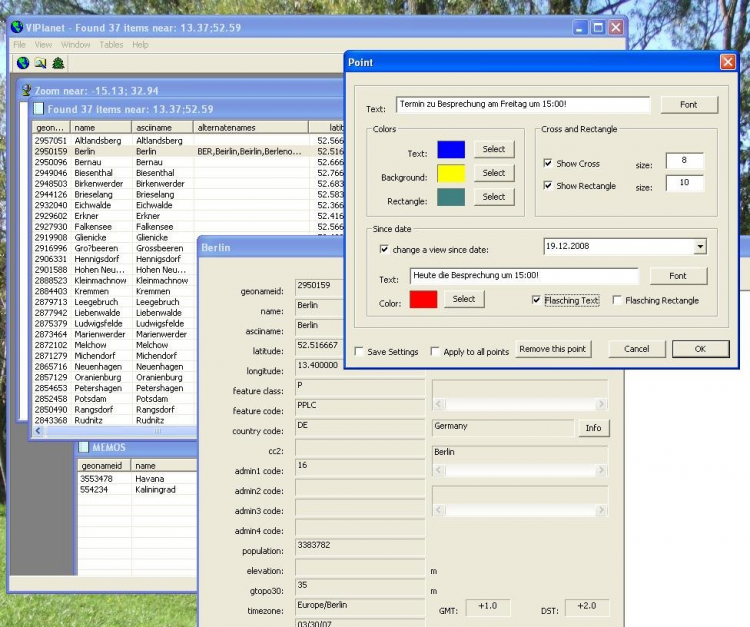Click the magnifier search icon in the toolbar
750x627 pixels.
(x=40, y=63)
